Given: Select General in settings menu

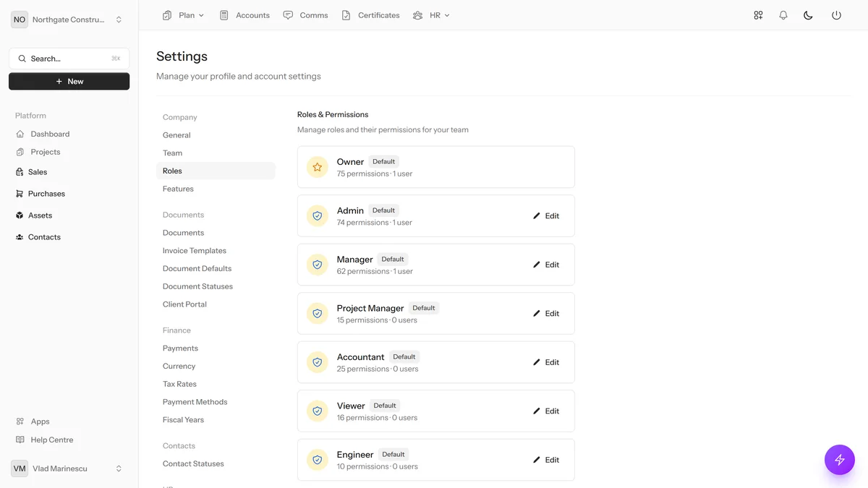Looking at the screenshot, I should coord(216,135).
